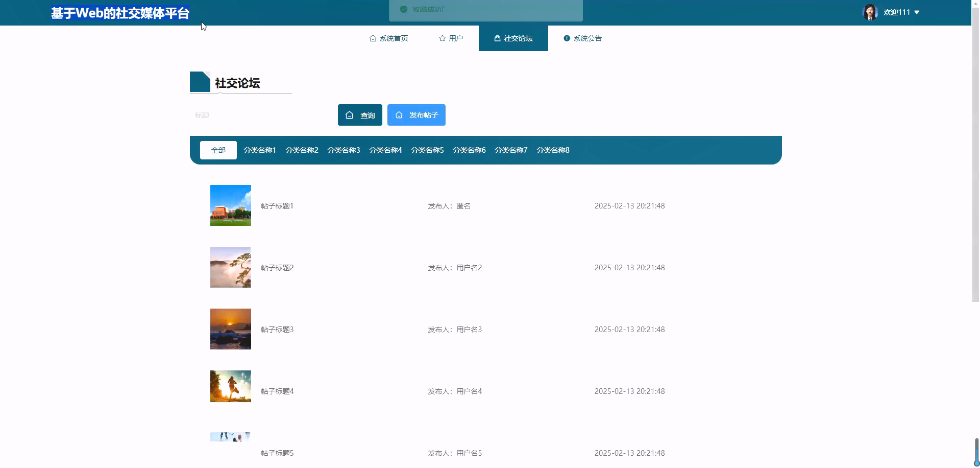Click 发布人：用户名4 text

tap(455, 391)
